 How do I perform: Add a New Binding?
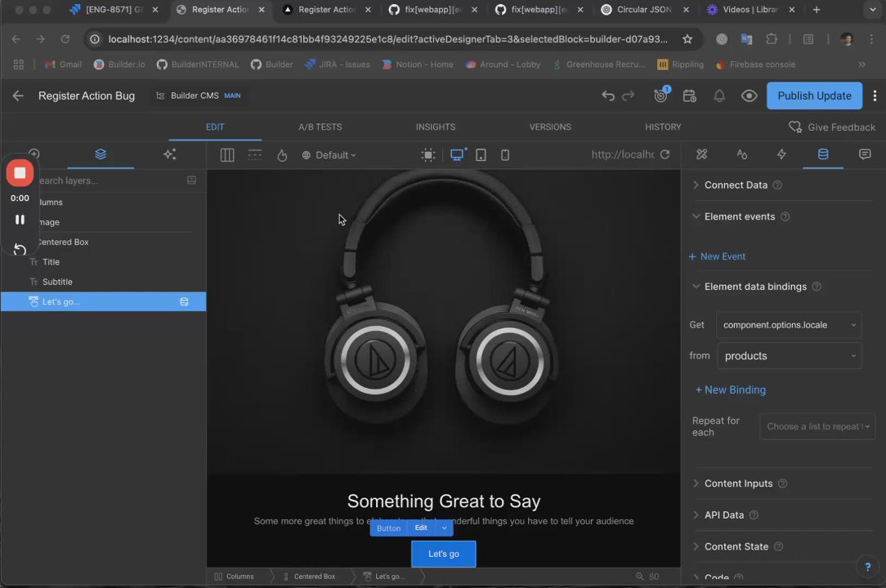coord(731,390)
